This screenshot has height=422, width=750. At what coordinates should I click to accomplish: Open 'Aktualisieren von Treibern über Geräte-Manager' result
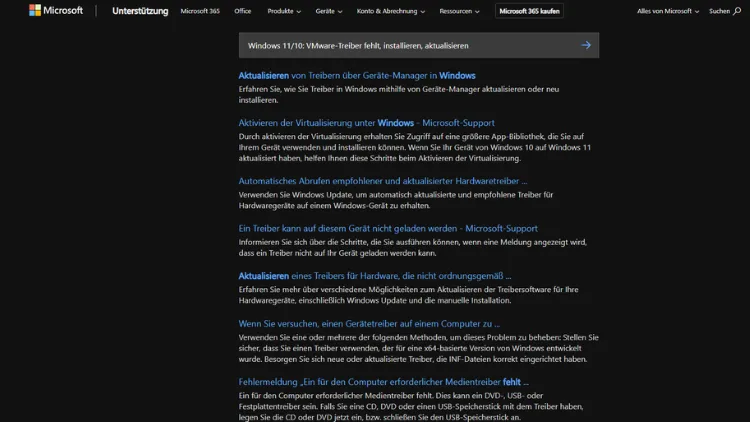click(357, 76)
